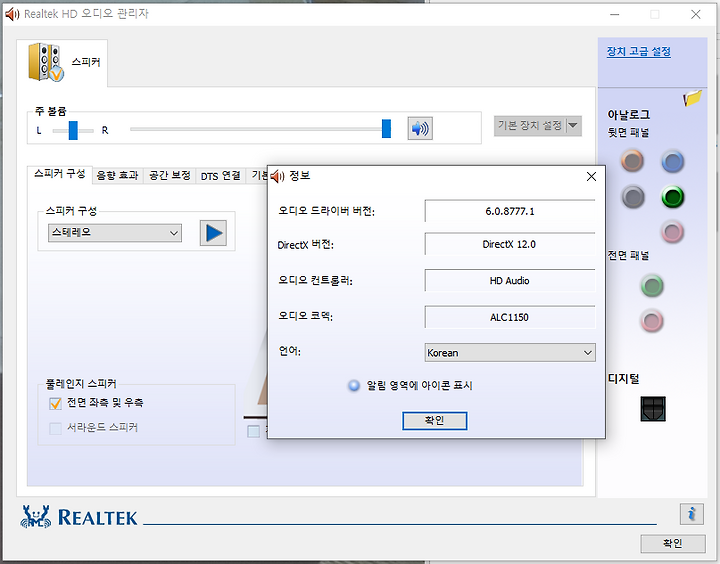The width and height of the screenshot is (720, 564).
Task: Switch to the DTS 연결 tab
Action: point(220,176)
